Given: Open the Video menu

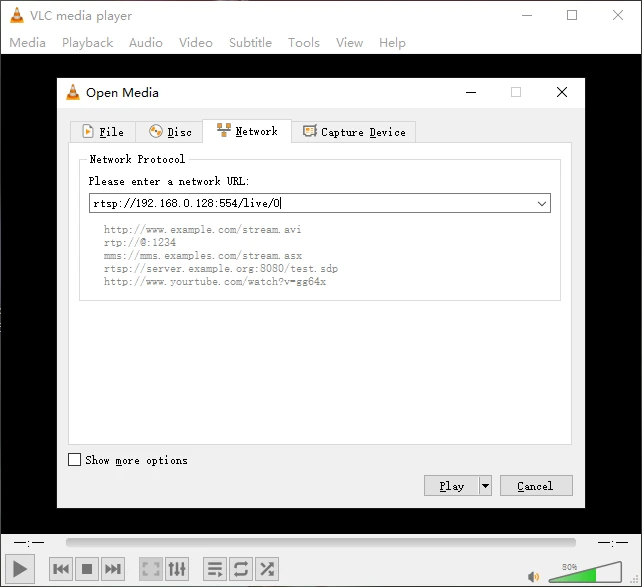Looking at the screenshot, I should 196,43.
